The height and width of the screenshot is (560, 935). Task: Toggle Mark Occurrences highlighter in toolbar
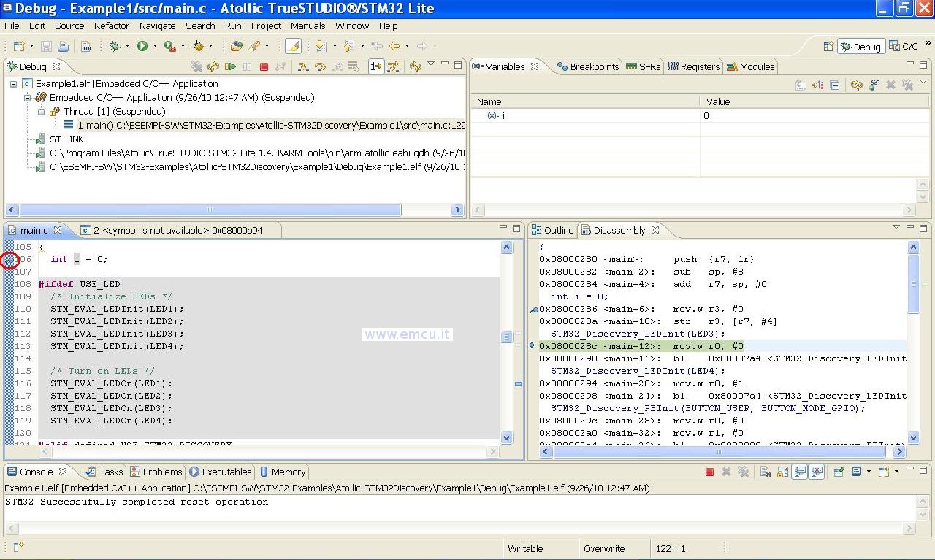point(293,46)
